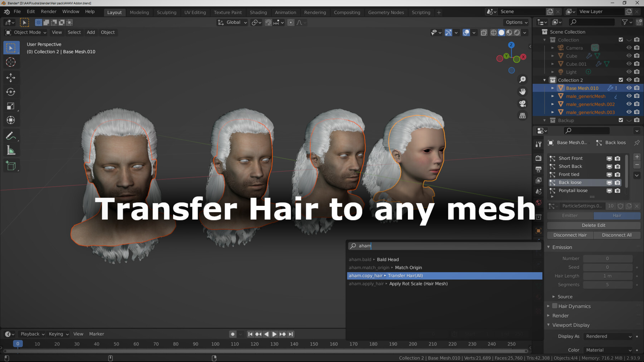Image resolution: width=644 pixels, height=362 pixels.
Task: Hide the Light object in the outliner
Action: [629, 72]
